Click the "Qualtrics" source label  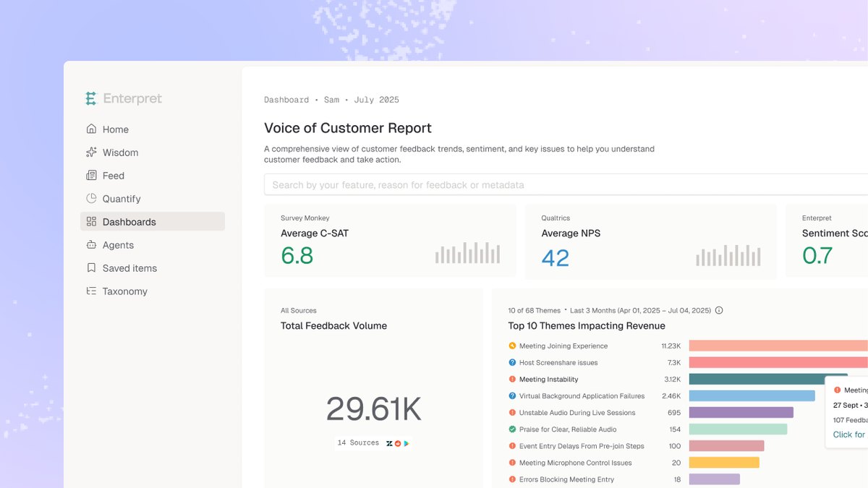[x=556, y=218]
